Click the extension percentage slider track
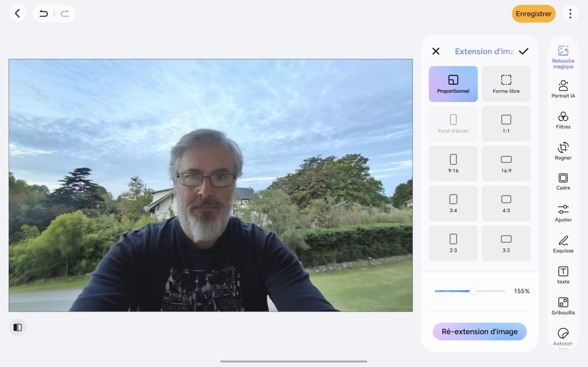588x367 pixels. click(x=469, y=291)
